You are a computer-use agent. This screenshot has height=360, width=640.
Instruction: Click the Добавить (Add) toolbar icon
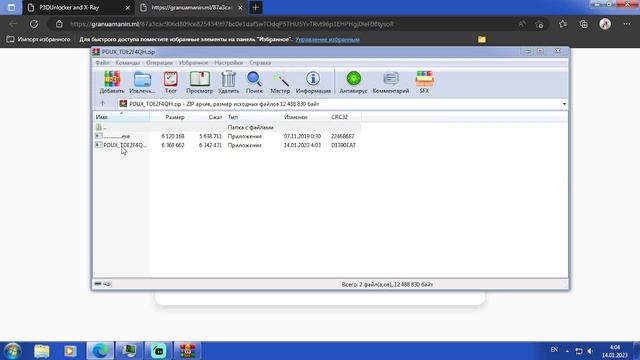(111, 82)
